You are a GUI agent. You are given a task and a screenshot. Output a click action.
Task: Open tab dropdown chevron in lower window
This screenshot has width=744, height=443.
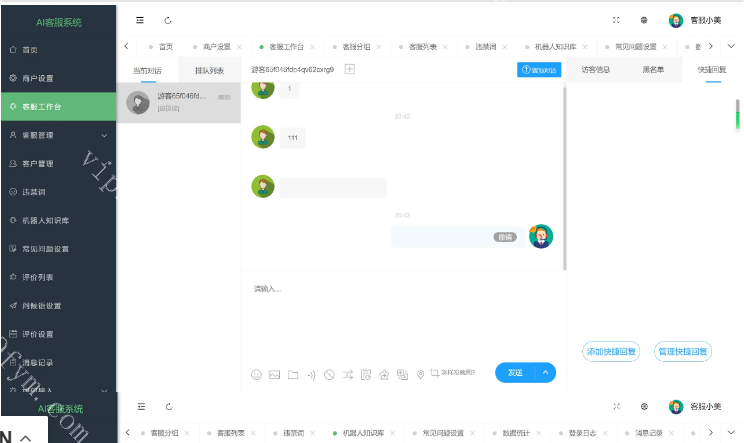point(731,433)
